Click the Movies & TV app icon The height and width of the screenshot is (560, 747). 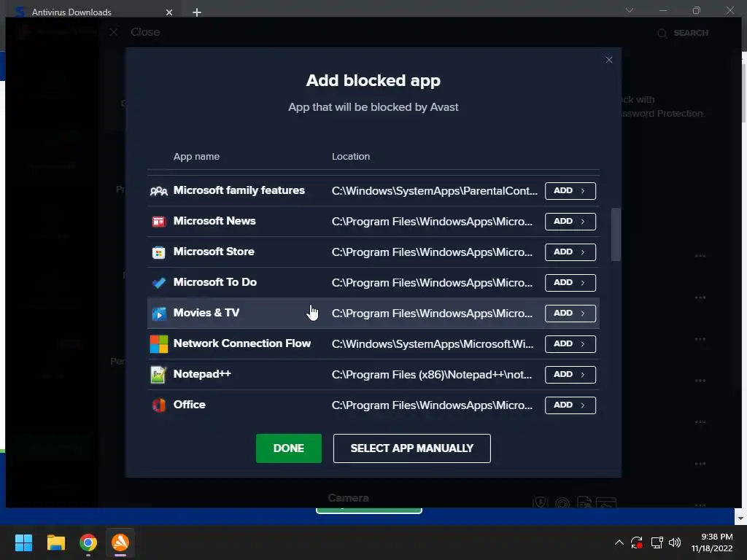[x=158, y=314]
